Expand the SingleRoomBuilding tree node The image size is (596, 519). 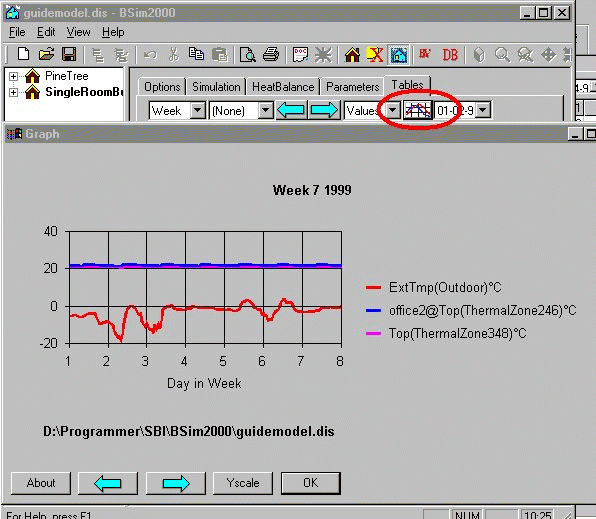coord(13,92)
